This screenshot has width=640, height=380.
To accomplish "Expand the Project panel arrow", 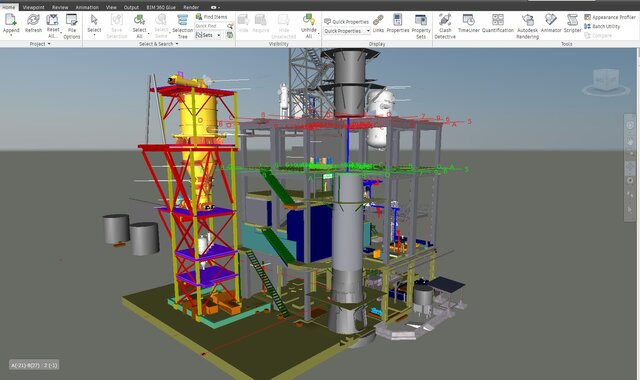I will 49,44.
